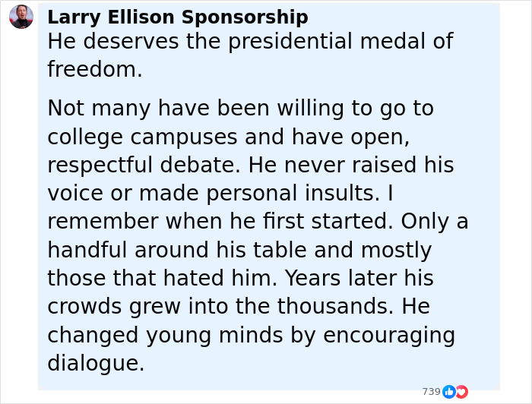Click the blue thumbs-up Like reaction icon
Image resolution: width=532 pixels, height=404 pixels.
[x=449, y=392]
